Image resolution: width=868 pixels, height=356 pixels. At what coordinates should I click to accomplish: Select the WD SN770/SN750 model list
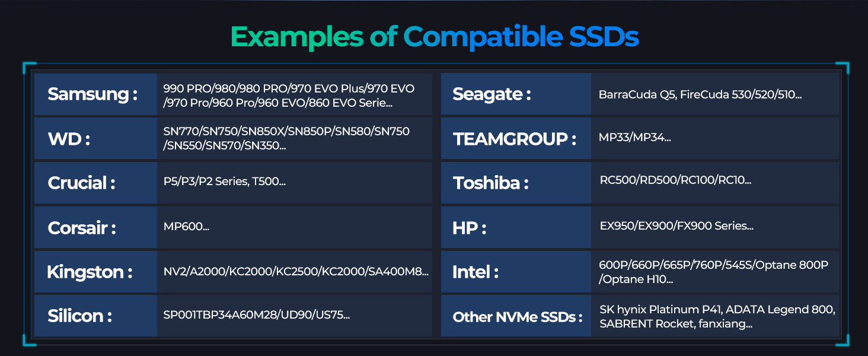coord(286,138)
